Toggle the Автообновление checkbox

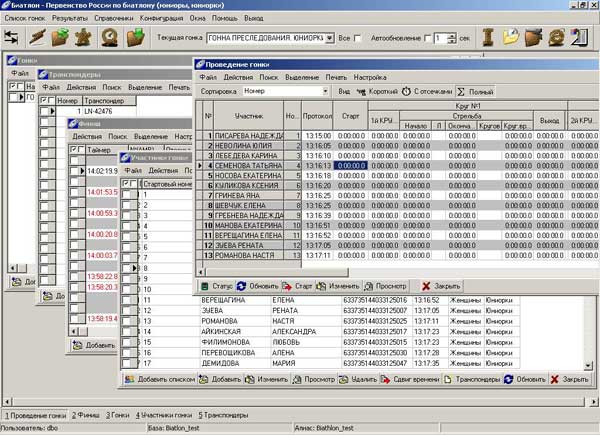[x=427, y=38]
